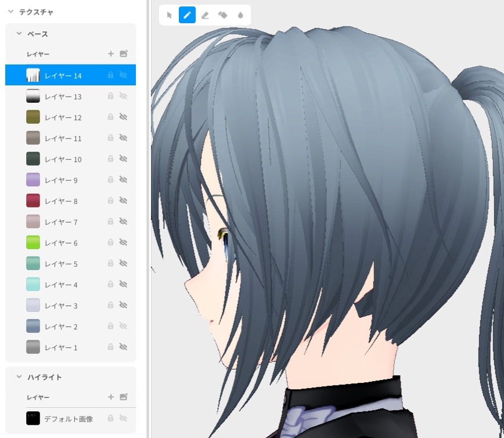The height and width of the screenshot is (438, 504).
Task: Collapse the ハイライト section
Action: tap(19, 377)
